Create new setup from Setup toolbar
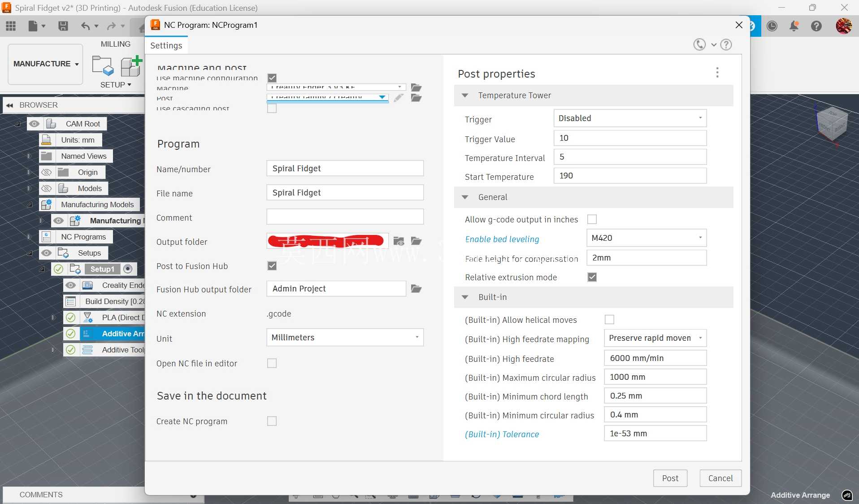The image size is (859, 504). click(x=103, y=65)
